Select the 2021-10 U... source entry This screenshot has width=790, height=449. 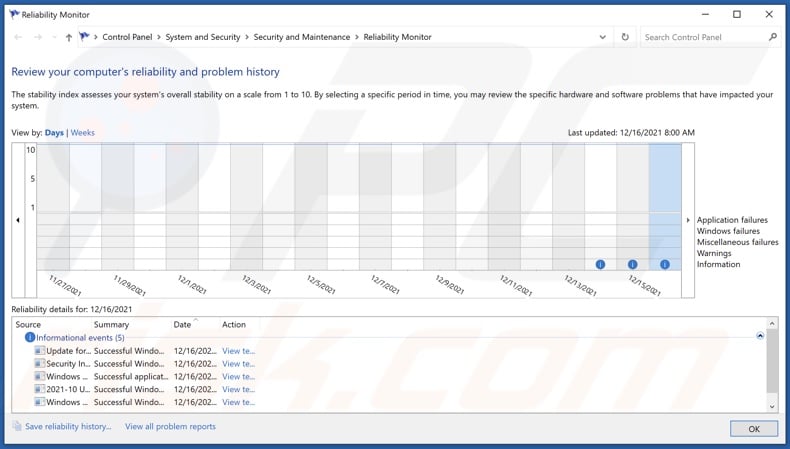68,389
